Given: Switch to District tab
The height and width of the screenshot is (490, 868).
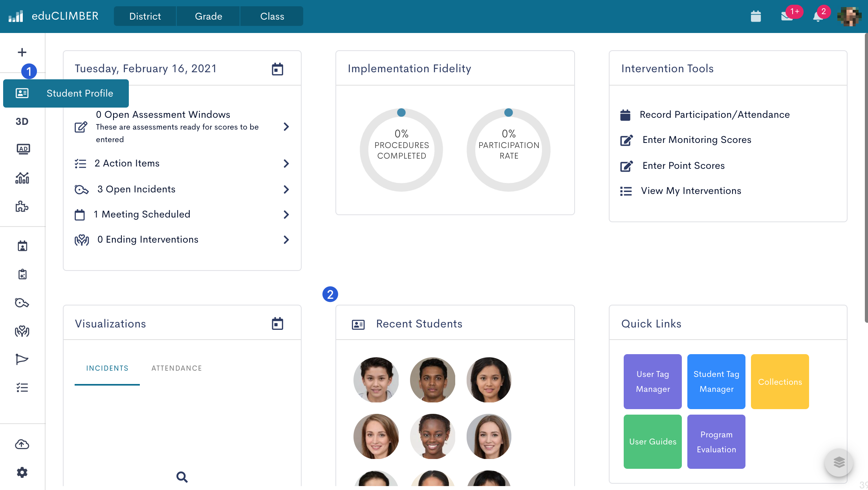Looking at the screenshot, I should click(x=145, y=16).
